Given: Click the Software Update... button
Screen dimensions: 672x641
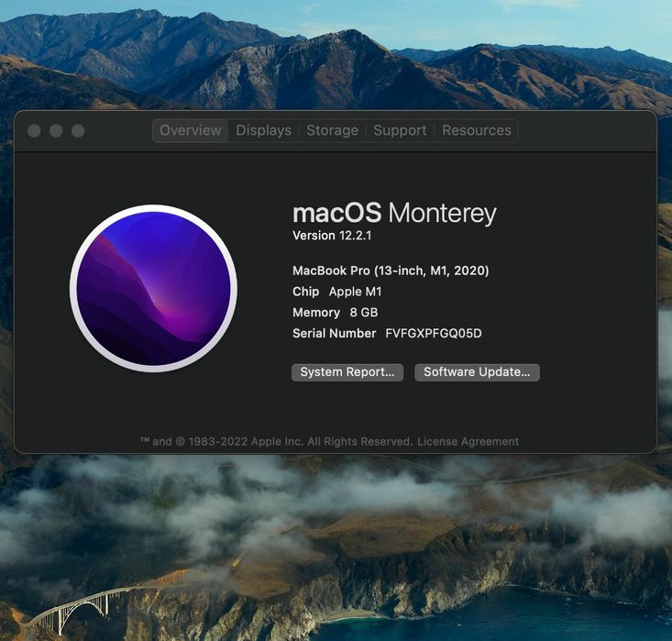Looking at the screenshot, I should pos(477,372).
